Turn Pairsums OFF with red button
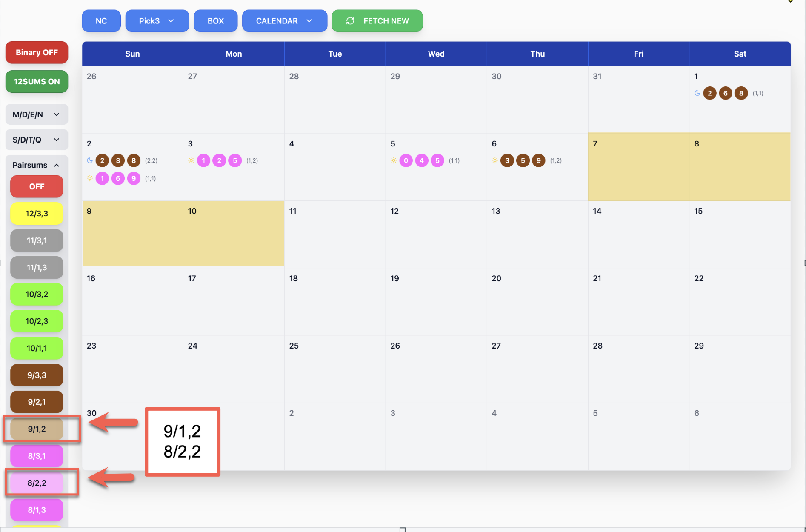Screen dimensions: 806x532 tap(37, 186)
